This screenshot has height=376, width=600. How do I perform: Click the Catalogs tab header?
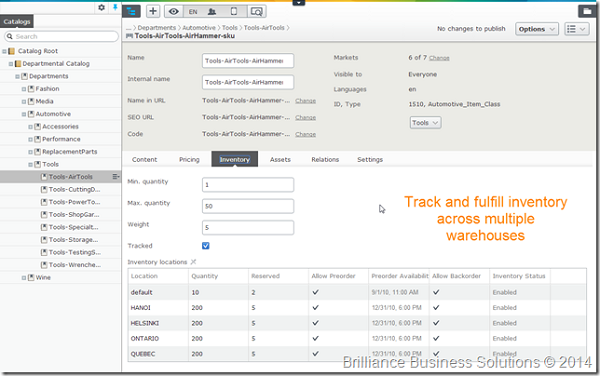point(17,21)
